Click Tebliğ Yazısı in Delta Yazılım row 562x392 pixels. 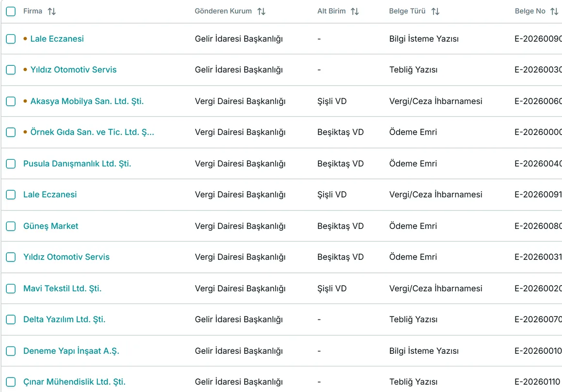point(413,319)
